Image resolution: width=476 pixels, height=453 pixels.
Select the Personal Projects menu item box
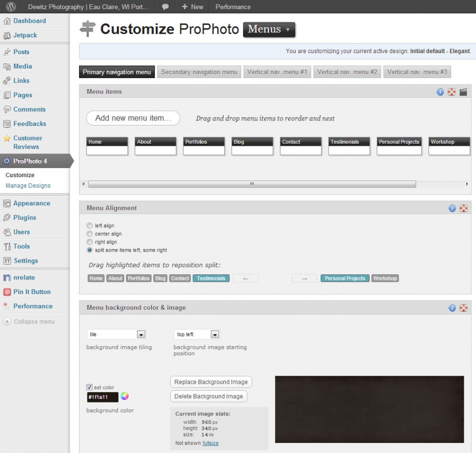pyautogui.click(x=399, y=146)
